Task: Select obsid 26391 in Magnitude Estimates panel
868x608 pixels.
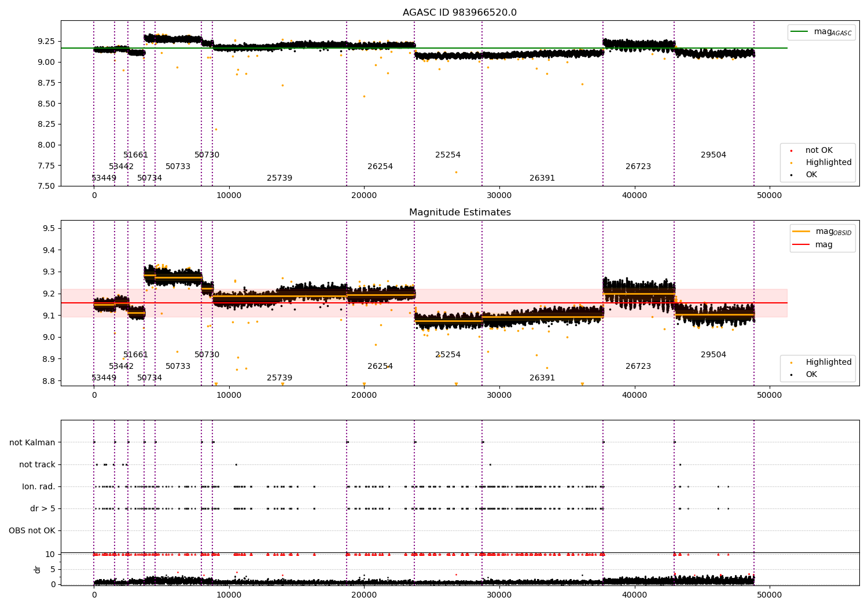Action: (542, 378)
